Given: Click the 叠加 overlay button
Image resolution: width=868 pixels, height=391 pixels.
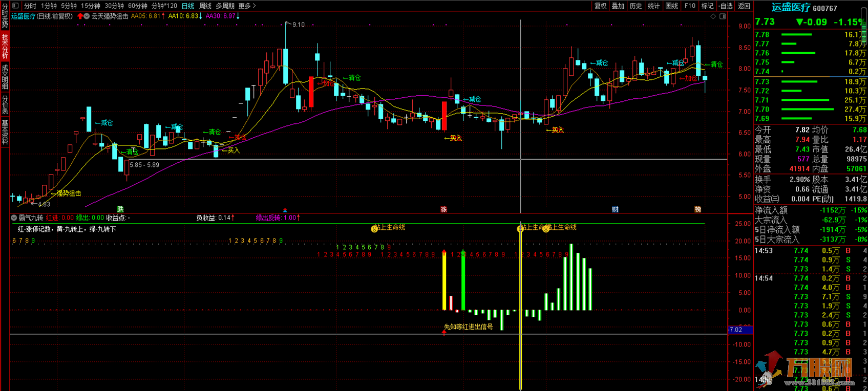Looking at the screenshot, I should click(618, 6).
